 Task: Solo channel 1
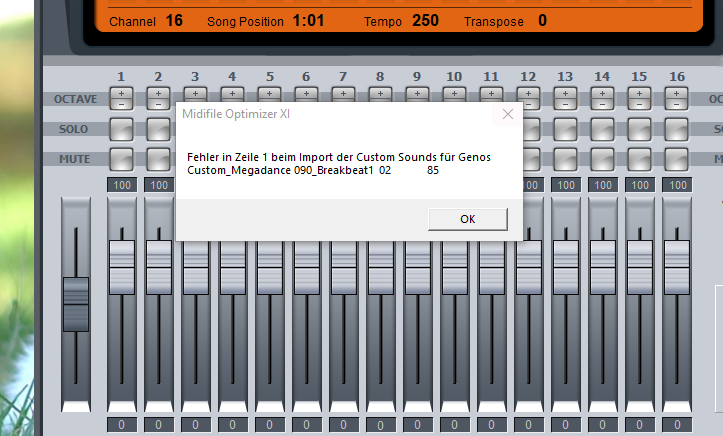click(x=121, y=129)
